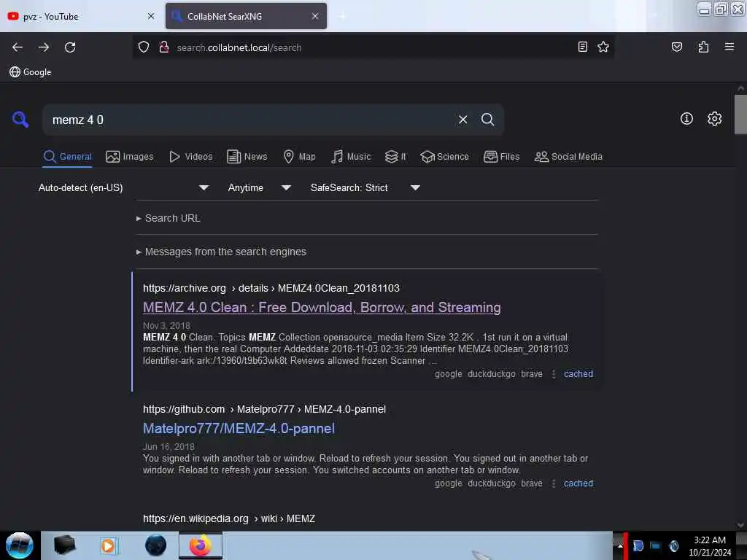Close the CollabNet SearXNG tab
The width and height of the screenshot is (747, 560).
pyautogui.click(x=315, y=16)
